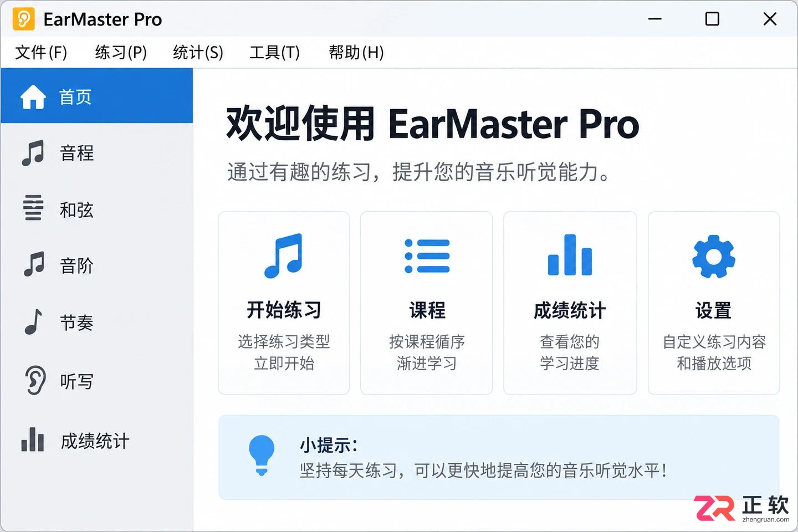798x532 pixels.
Task: Click the music note icon beside 音程
Action: pos(33,153)
